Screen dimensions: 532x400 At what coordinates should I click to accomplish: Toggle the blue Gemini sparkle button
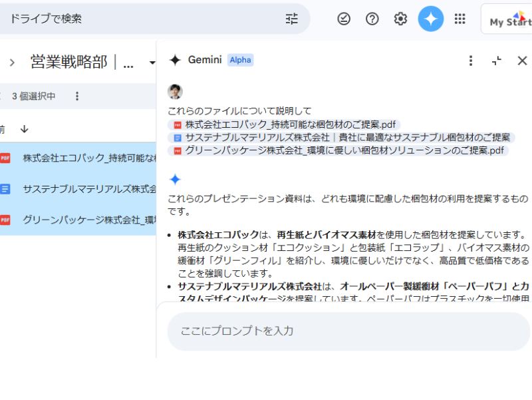pos(430,19)
